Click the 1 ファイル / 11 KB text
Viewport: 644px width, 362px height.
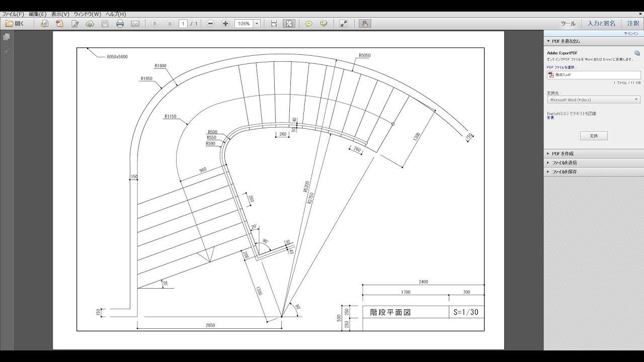(x=627, y=82)
